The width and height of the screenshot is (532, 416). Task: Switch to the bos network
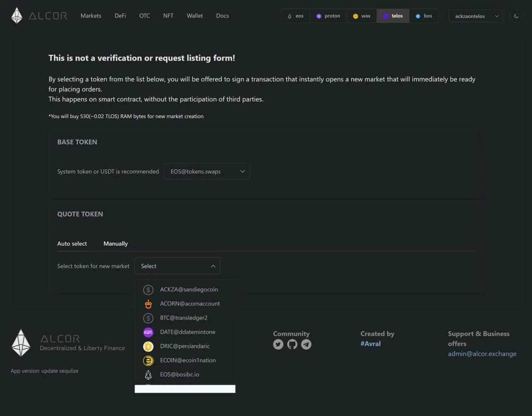point(424,16)
